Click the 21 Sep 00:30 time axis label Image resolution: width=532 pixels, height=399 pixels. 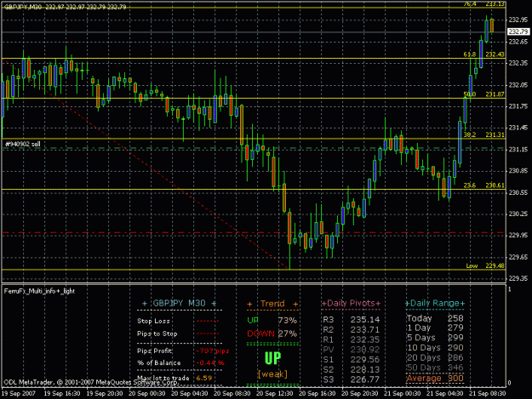click(402, 394)
